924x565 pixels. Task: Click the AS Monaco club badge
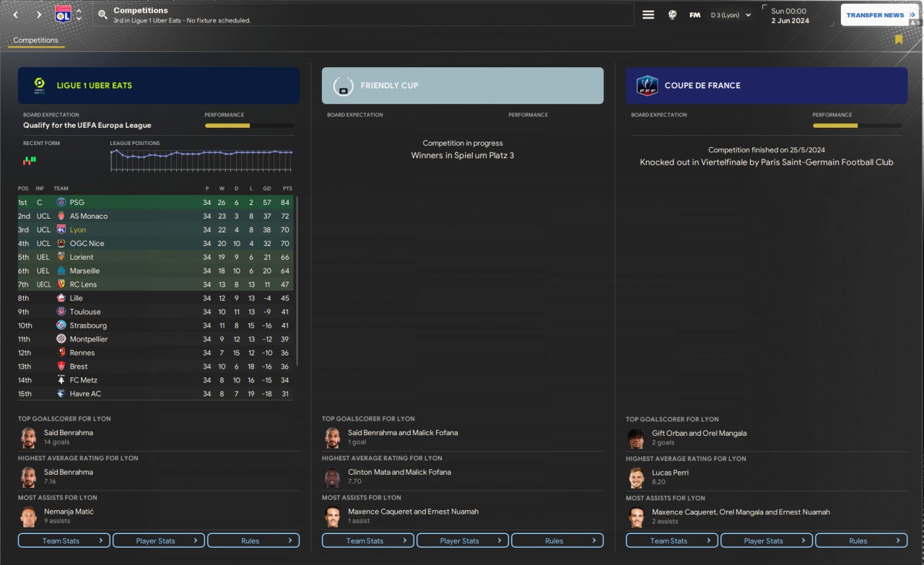(x=61, y=216)
